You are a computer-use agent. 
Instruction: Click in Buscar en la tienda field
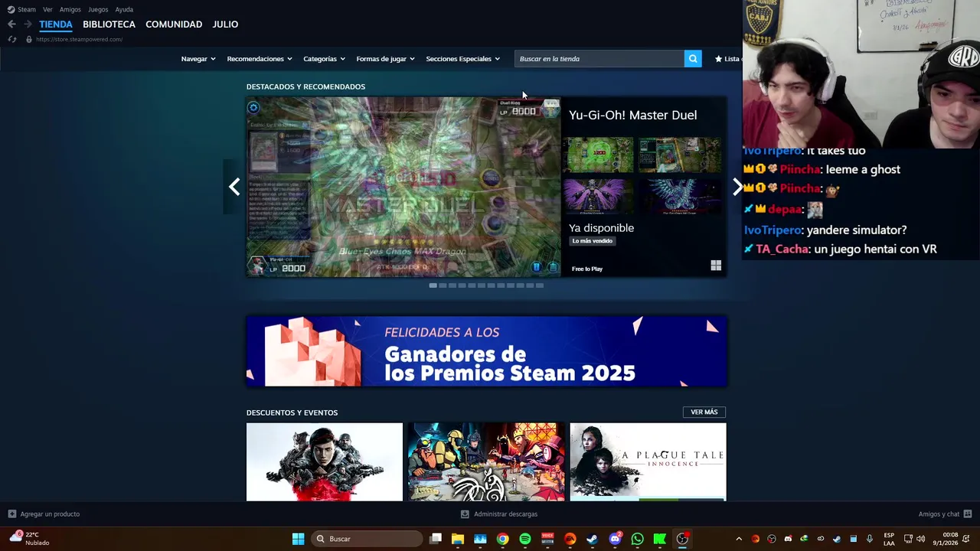599,59
